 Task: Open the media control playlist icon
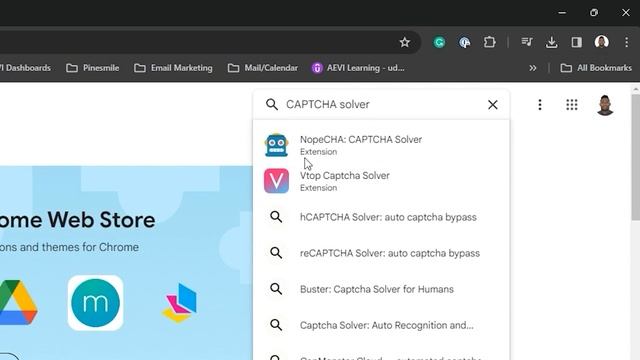(x=527, y=42)
